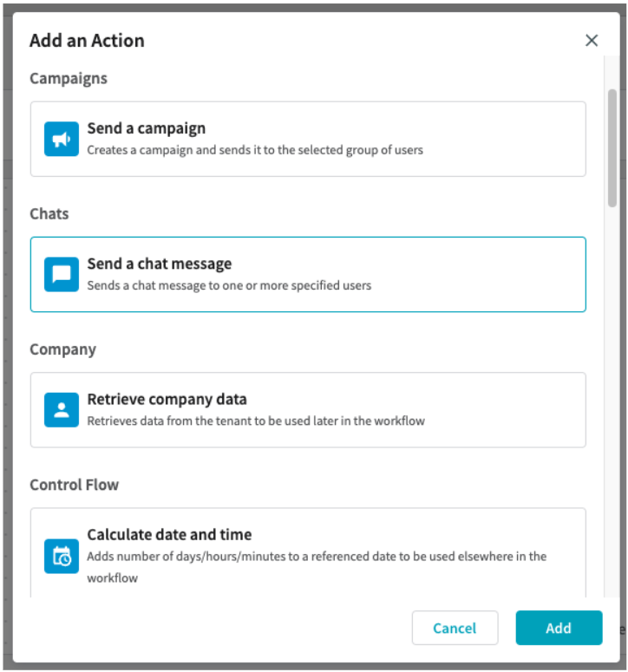The image size is (628, 672).
Task: Click the chat message description text
Action: 229,285
